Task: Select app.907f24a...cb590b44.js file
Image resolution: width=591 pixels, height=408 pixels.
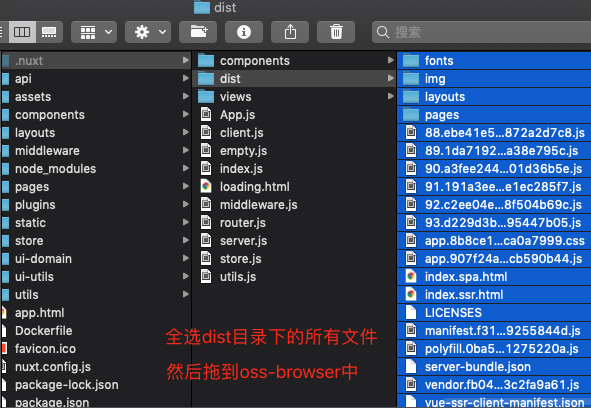Action: [494, 259]
